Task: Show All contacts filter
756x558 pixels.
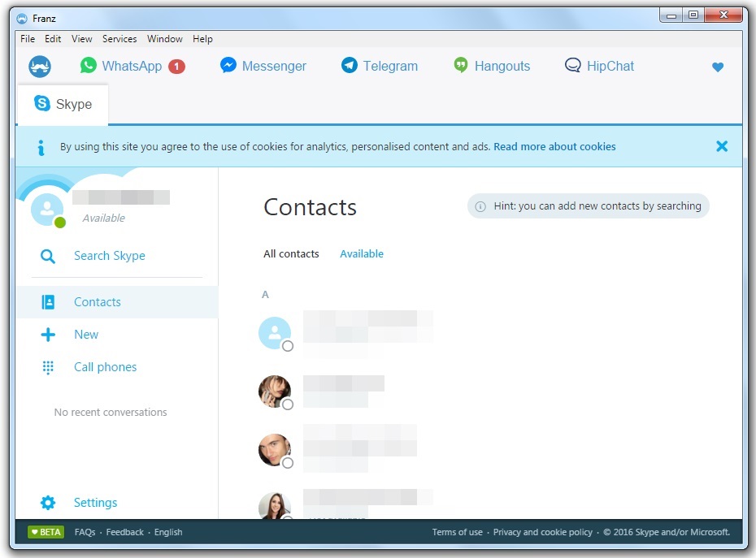Action: click(x=291, y=254)
